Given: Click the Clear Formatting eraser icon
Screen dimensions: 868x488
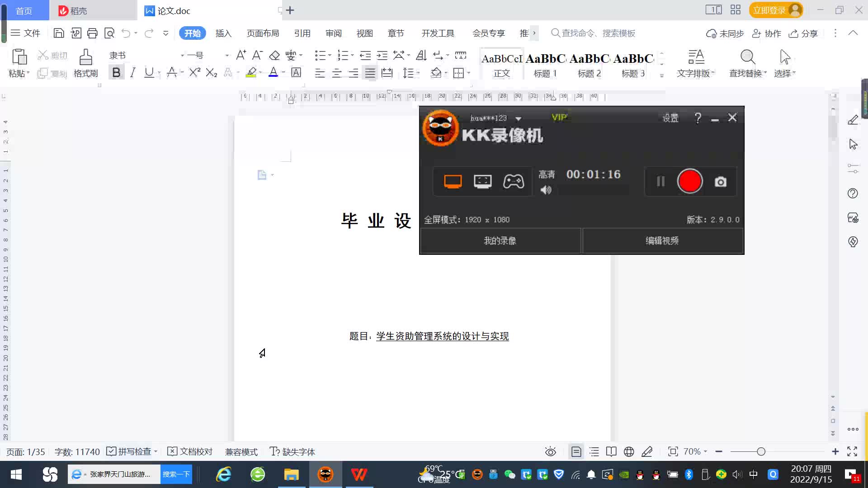Looking at the screenshot, I should [x=274, y=55].
